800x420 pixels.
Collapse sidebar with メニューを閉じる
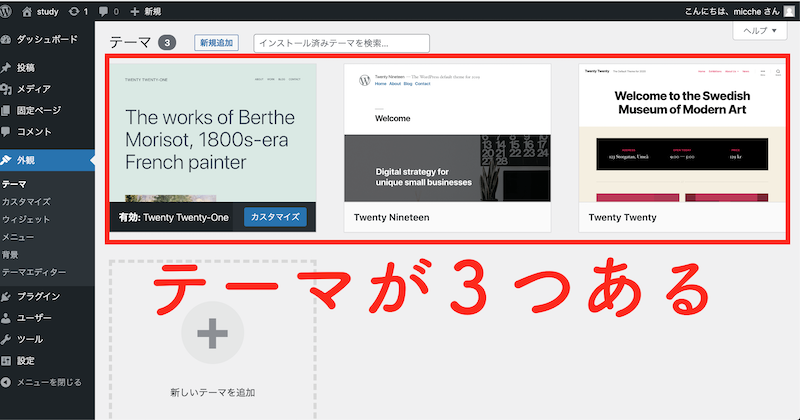49,382
